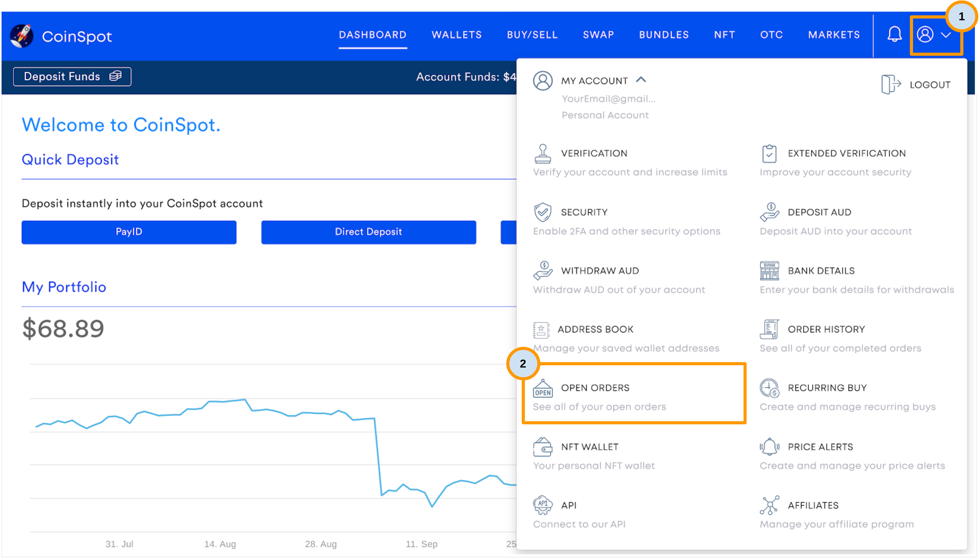Viewport: 980px width, 558px height.
Task: Collapse the account menu chevron
Action: tap(946, 35)
